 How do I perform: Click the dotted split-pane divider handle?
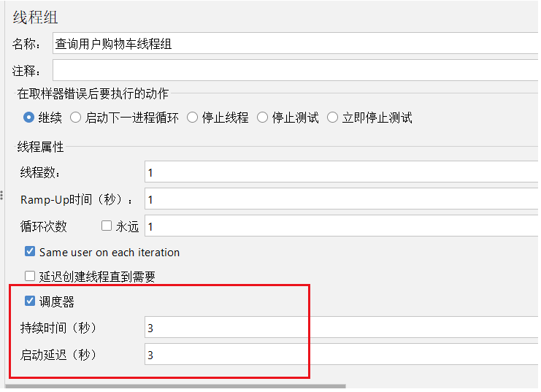pyautogui.click(x=1, y=196)
